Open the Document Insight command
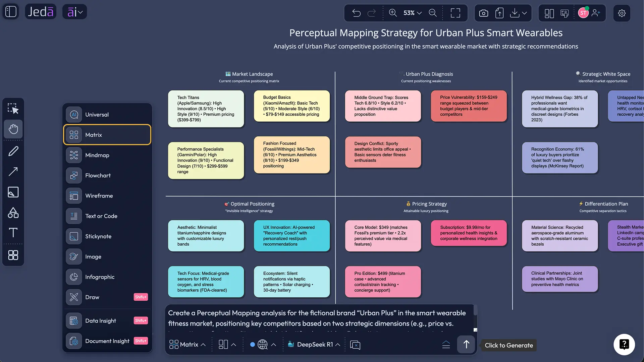The image size is (644, 362). (x=107, y=341)
